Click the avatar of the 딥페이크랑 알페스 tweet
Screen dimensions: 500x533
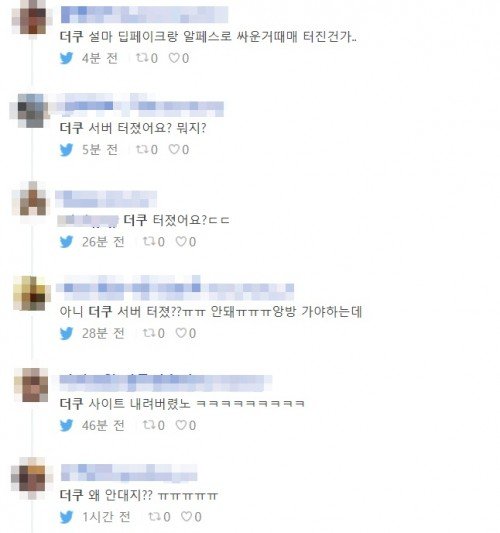click(31, 17)
